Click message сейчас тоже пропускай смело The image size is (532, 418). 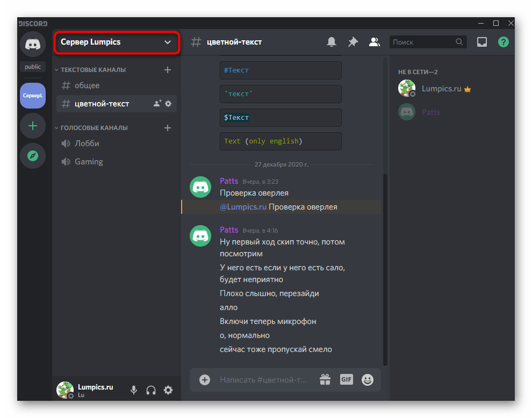tap(276, 349)
